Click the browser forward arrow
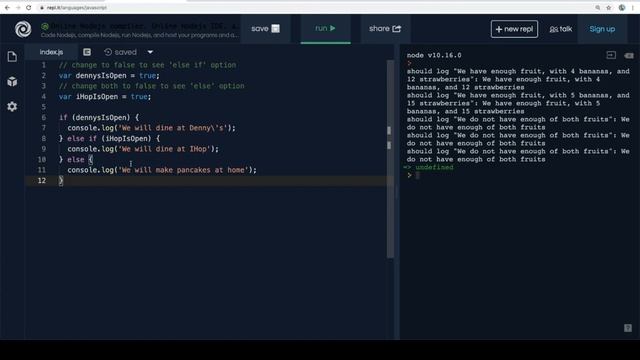 click(18, 7)
